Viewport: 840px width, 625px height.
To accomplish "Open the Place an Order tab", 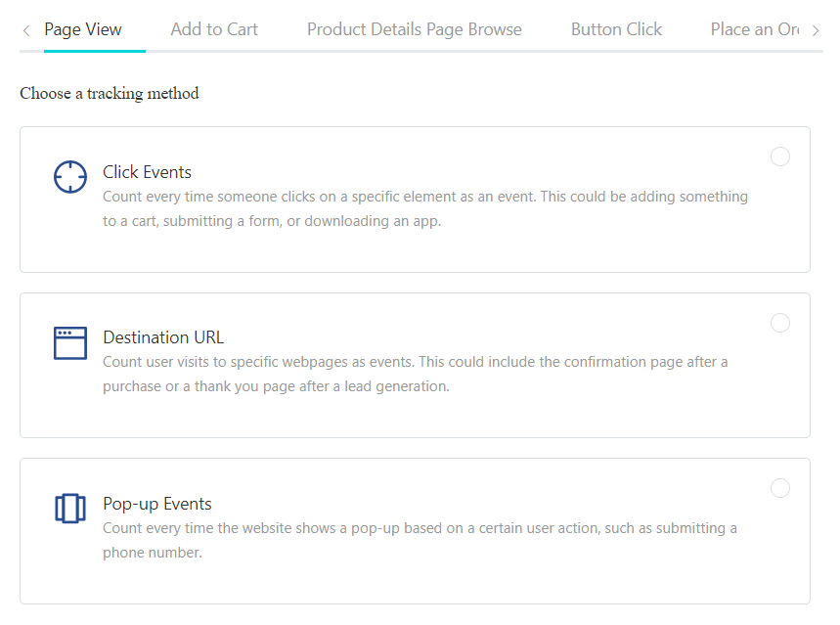I will coord(755,29).
